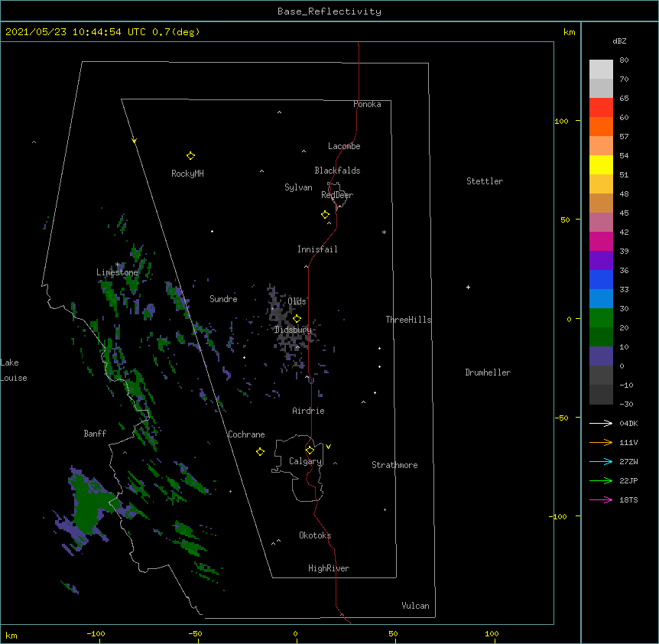
Task: Click the HighRiver label
Action: pos(329,568)
